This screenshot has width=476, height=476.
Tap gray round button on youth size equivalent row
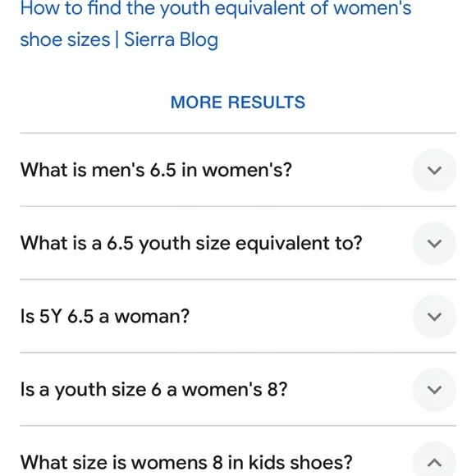pyautogui.click(x=434, y=243)
